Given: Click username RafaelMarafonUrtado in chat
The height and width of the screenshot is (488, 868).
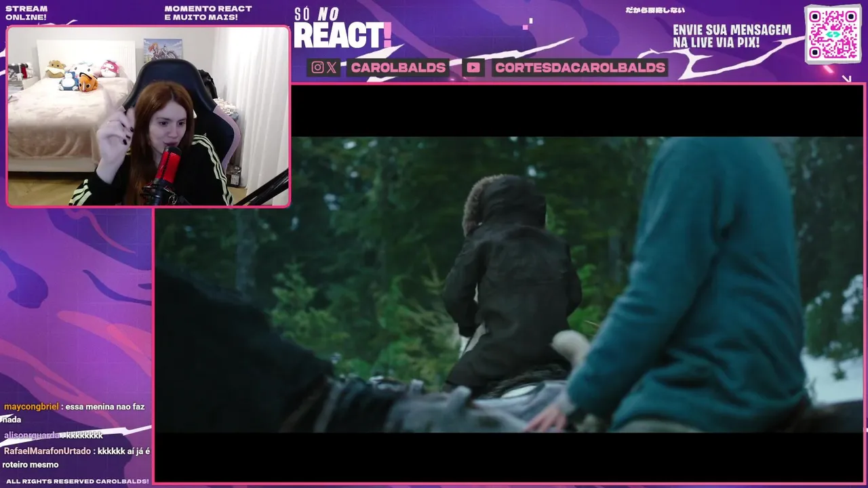Looking at the screenshot, I should (x=47, y=451).
